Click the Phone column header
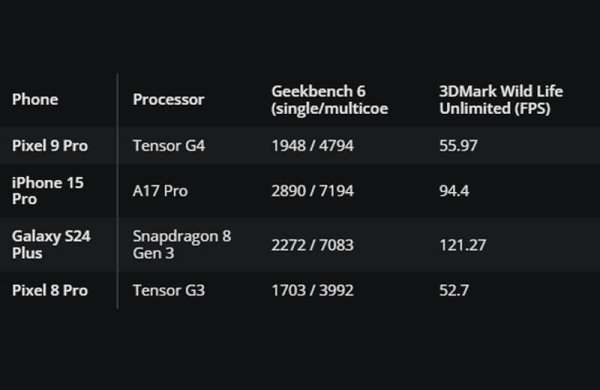Image resolution: width=600 pixels, height=390 pixels. [x=35, y=100]
